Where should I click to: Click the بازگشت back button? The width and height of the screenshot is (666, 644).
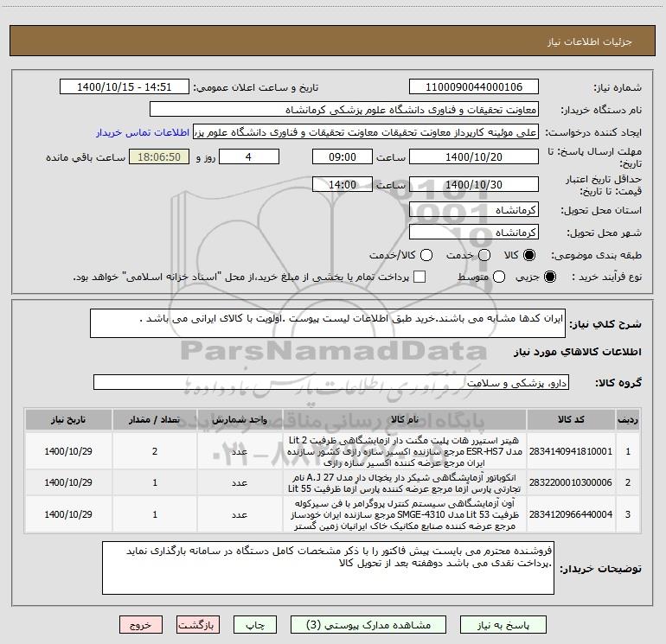coord(198,625)
